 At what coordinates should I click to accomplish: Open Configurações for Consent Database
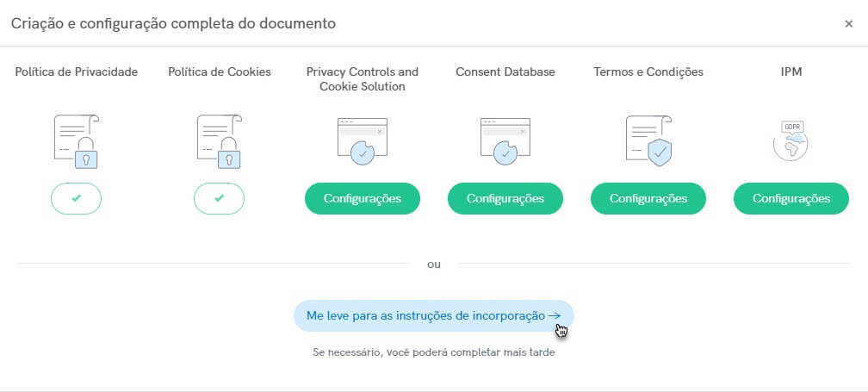tap(505, 198)
